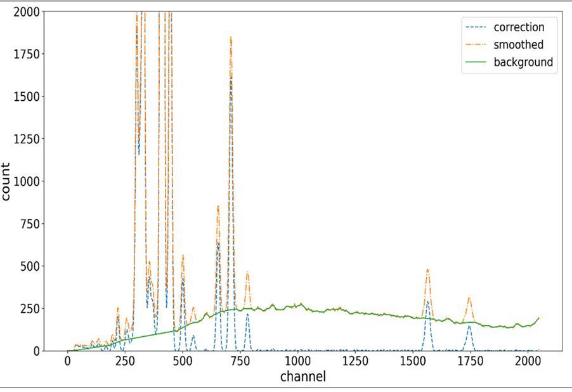
Task: Select the smoothed peak top near channel 1750
Action: [469, 297]
